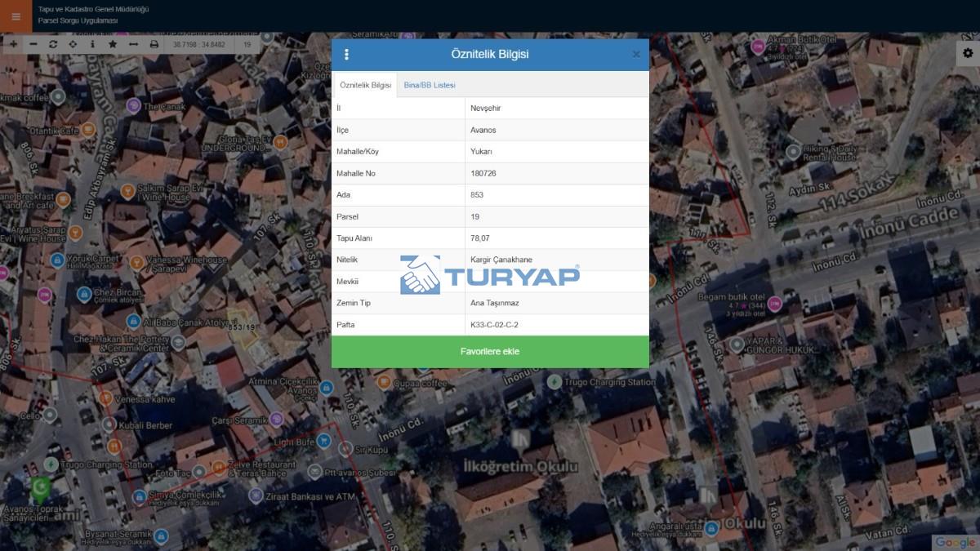The width and height of the screenshot is (980, 551).
Task: Close the Öznitelik Bilgisi dialog
Action: (x=636, y=55)
